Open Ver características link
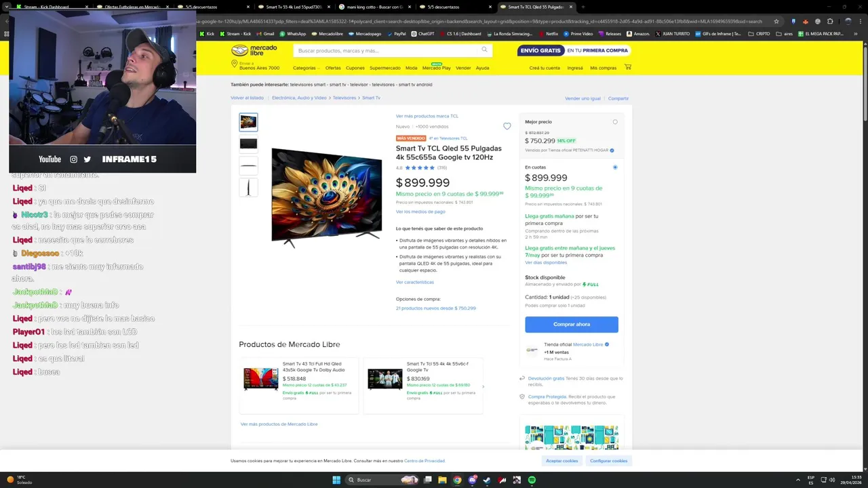The height and width of the screenshot is (488, 868). point(415,282)
